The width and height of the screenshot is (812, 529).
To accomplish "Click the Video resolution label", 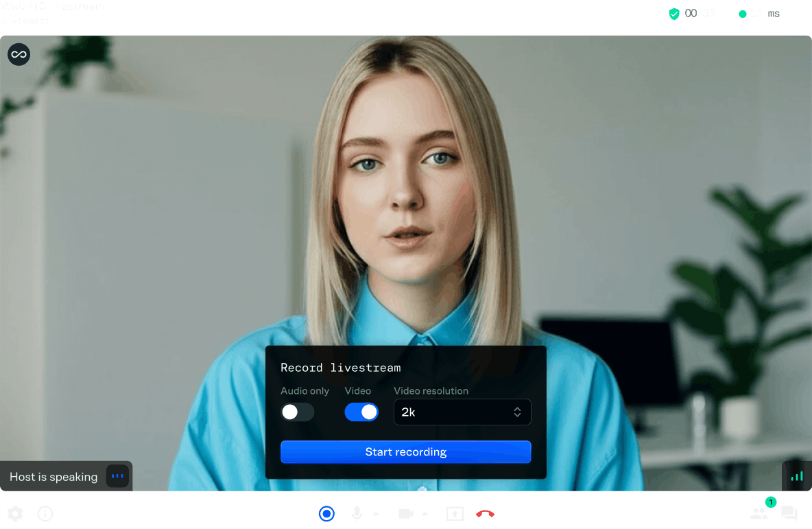I will [431, 390].
